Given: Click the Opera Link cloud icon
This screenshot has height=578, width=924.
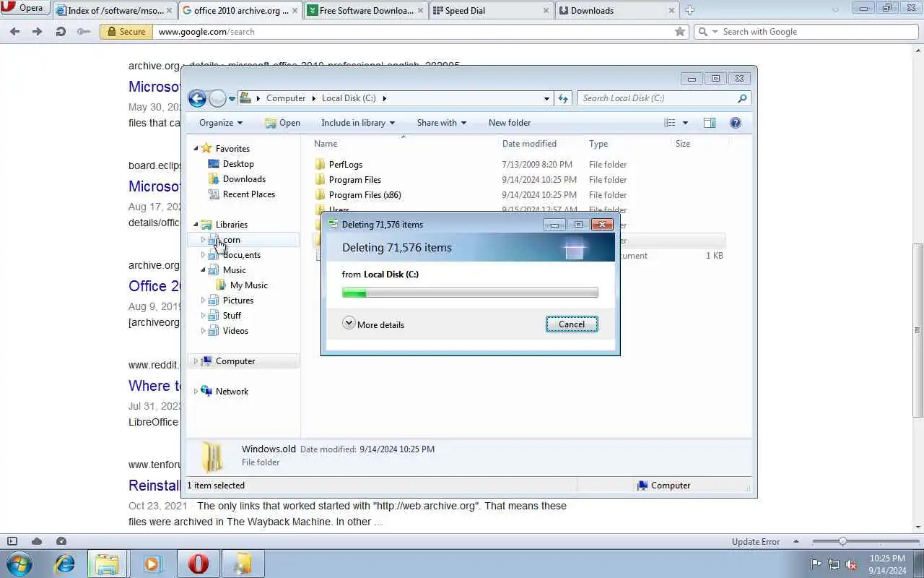Looking at the screenshot, I should click(x=37, y=541).
